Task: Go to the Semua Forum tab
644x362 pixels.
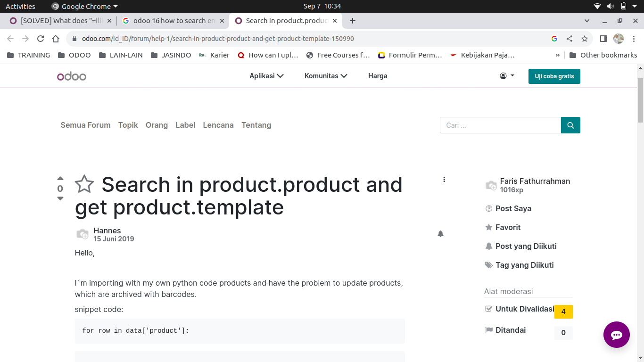Action: coord(85,125)
